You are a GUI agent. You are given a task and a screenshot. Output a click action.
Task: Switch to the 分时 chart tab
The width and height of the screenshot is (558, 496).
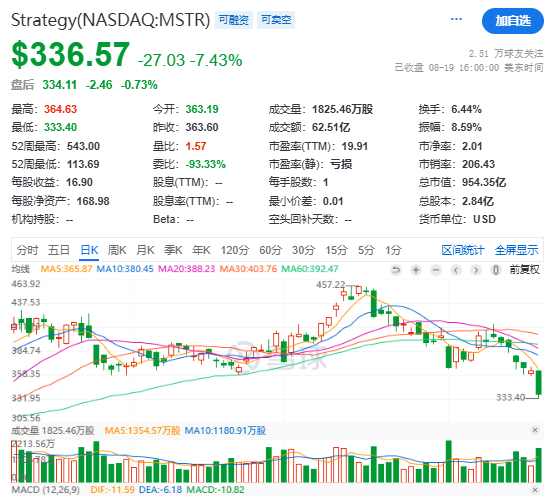point(27,250)
